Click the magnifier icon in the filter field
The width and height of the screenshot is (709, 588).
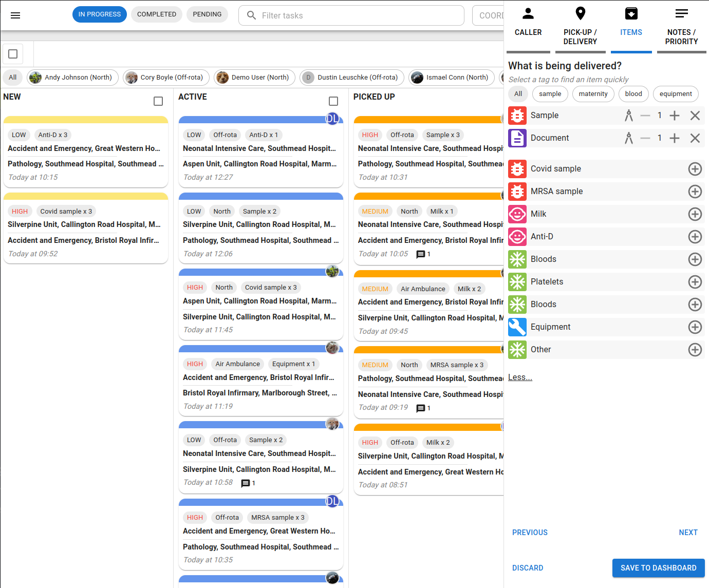pos(251,15)
